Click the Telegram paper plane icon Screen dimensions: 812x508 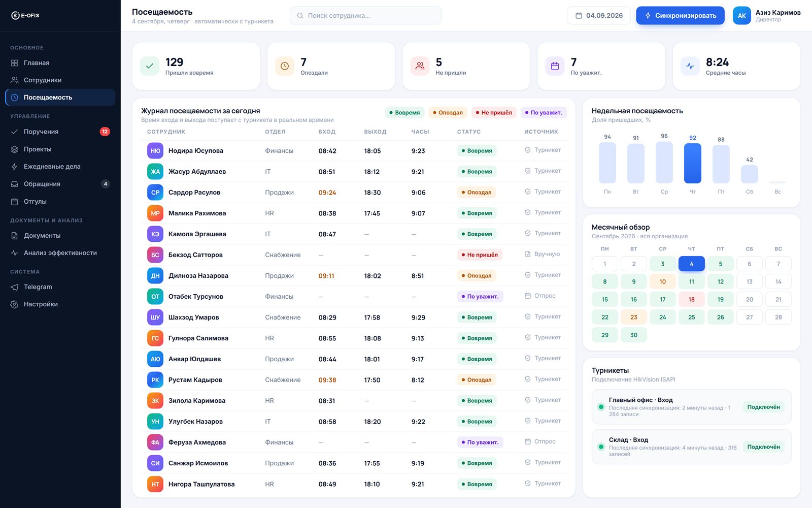[15, 287]
